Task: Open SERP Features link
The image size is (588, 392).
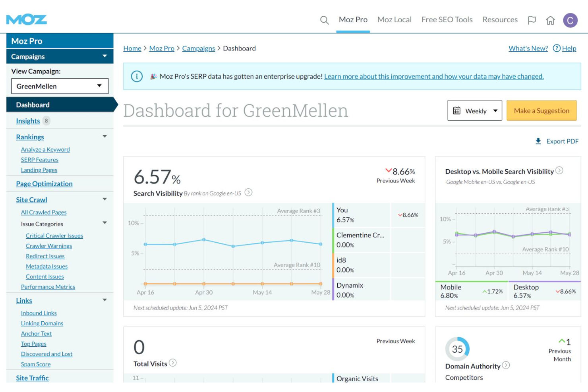Action: (x=40, y=160)
